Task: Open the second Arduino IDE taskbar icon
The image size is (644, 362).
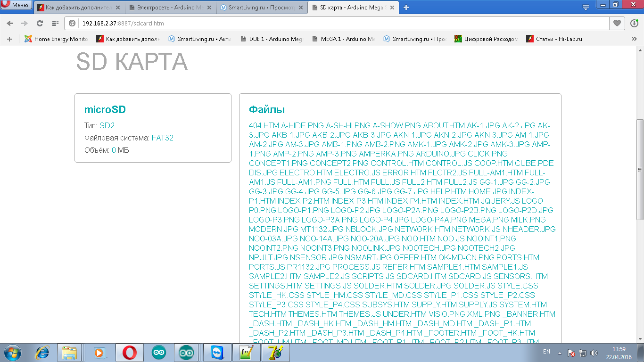Action: pos(186,352)
